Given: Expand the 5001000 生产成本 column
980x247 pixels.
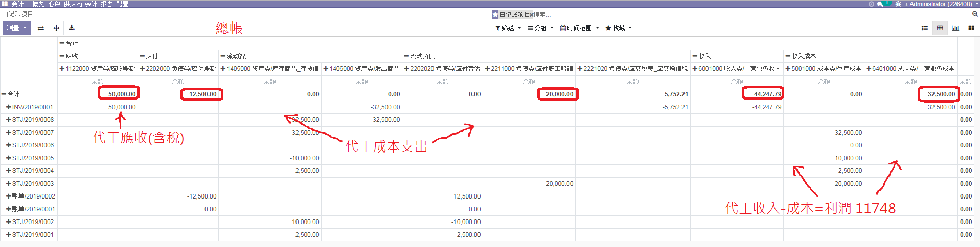Looking at the screenshot, I should tap(823, 69).
